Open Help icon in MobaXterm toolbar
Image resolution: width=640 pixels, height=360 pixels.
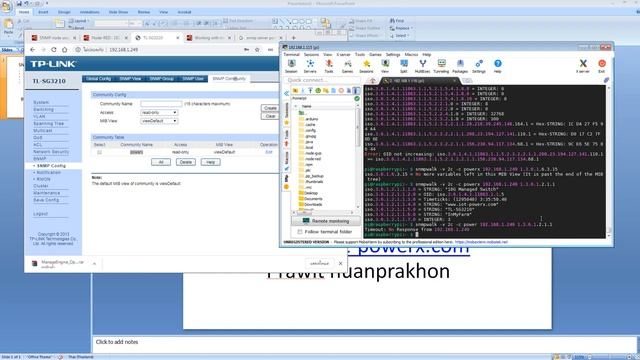click(x=498, y=66)
